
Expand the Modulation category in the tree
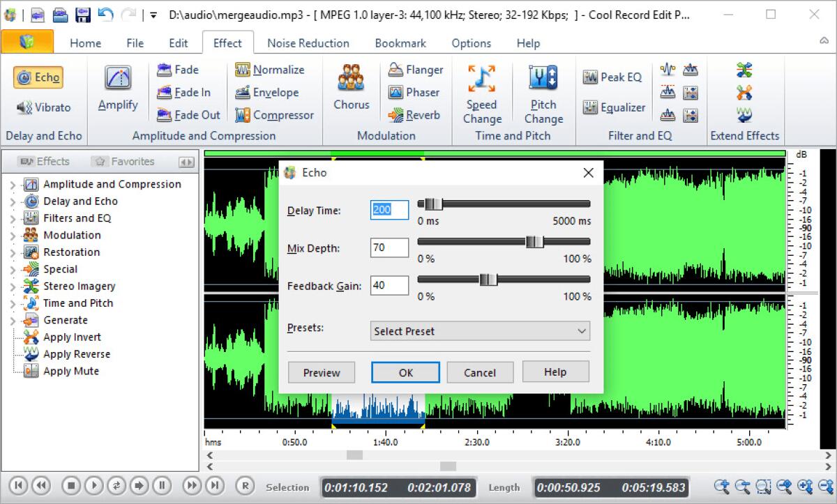point(12,235)
